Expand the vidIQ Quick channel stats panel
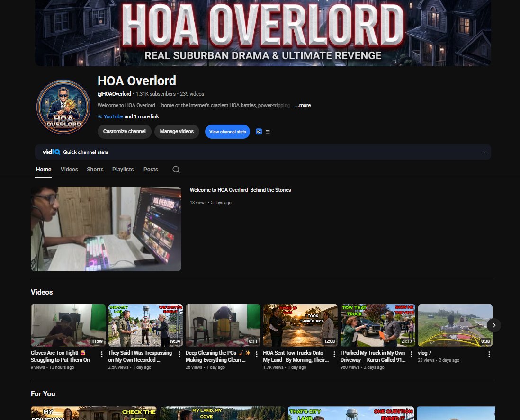The width and height of the screenshot is (520, 420). (x=484, y=152)
